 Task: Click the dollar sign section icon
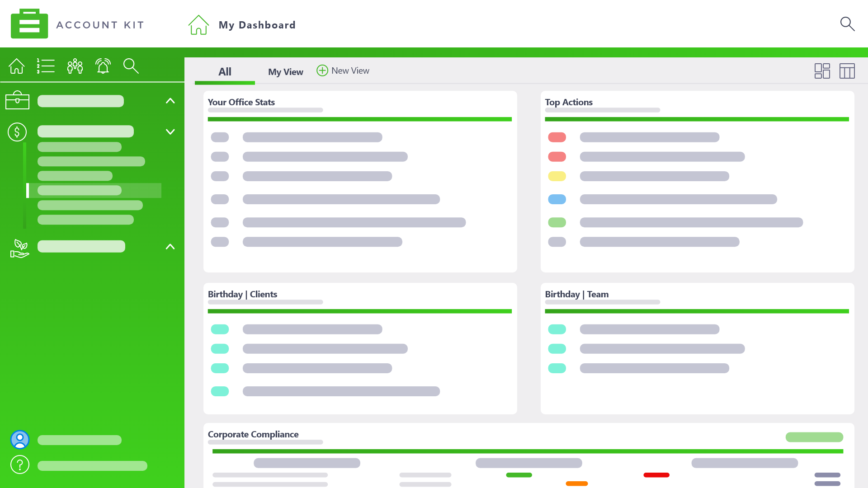17,132
